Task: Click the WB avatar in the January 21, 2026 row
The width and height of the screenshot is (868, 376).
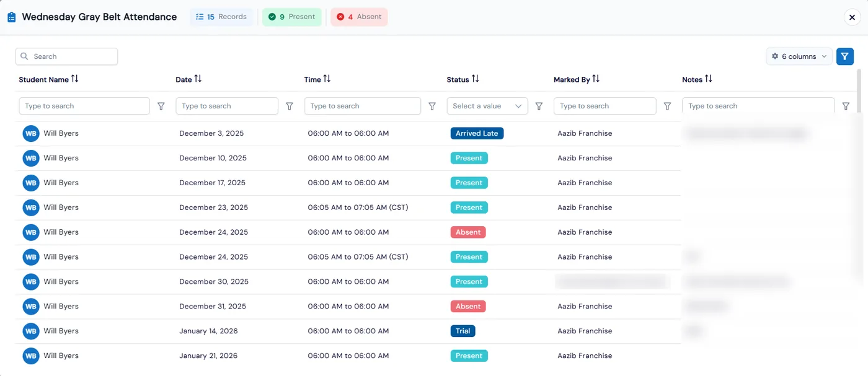Action: pos(31,356)
